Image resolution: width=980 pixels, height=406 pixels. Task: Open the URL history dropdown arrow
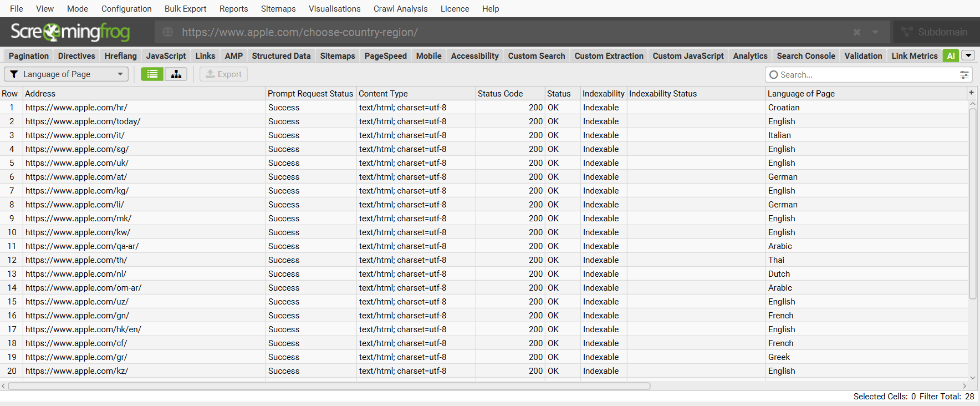point(875,32)
